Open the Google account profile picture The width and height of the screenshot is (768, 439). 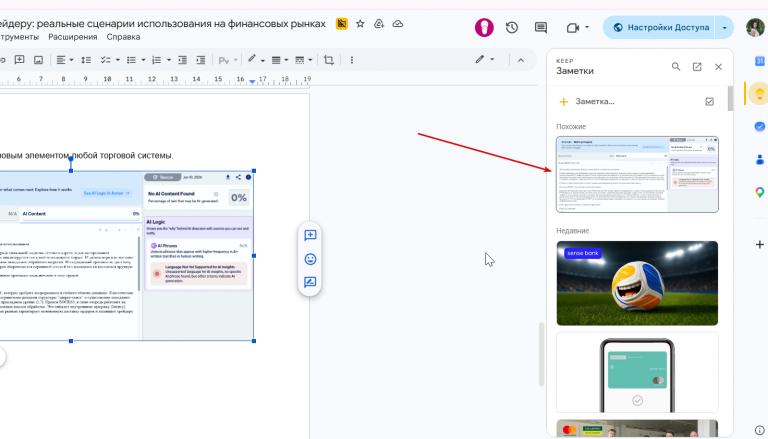point(755,27)
